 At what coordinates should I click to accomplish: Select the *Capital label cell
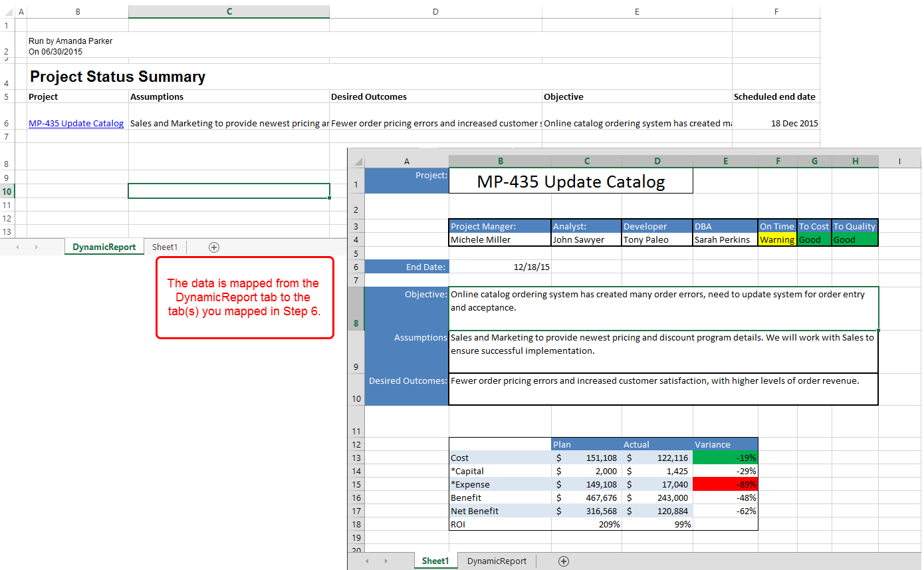500,471
